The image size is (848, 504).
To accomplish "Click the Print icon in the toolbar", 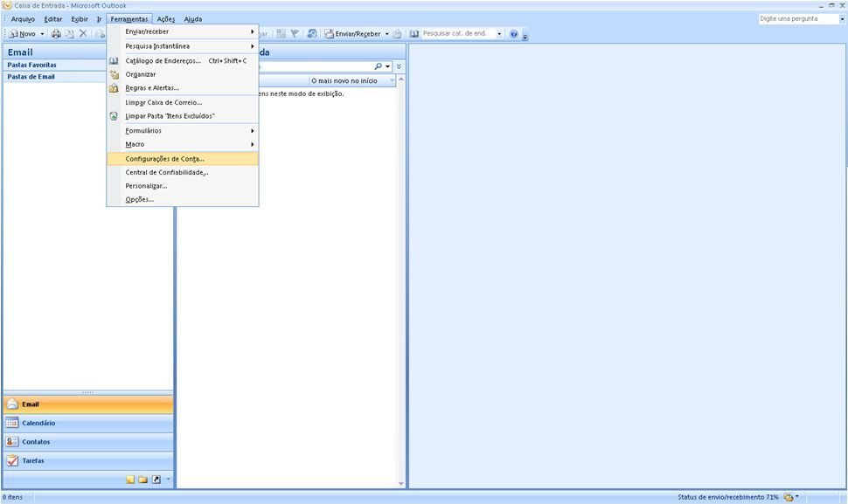I will click(x=56, y=34).
